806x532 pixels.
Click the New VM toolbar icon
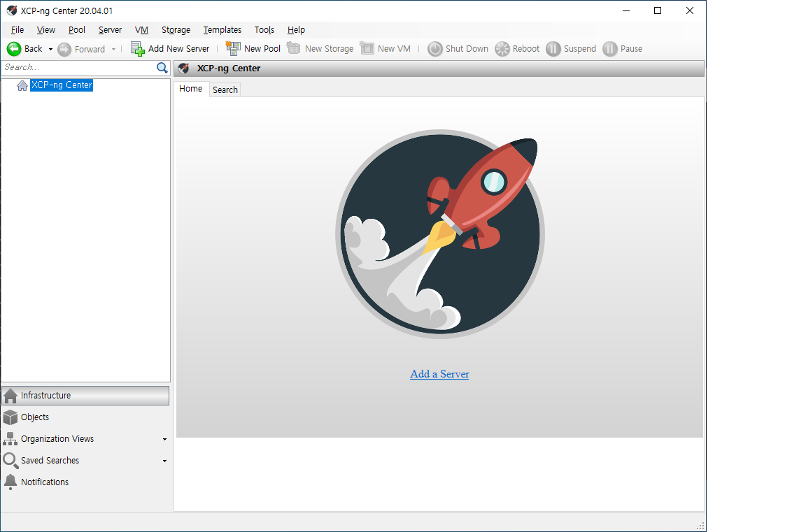367,48
